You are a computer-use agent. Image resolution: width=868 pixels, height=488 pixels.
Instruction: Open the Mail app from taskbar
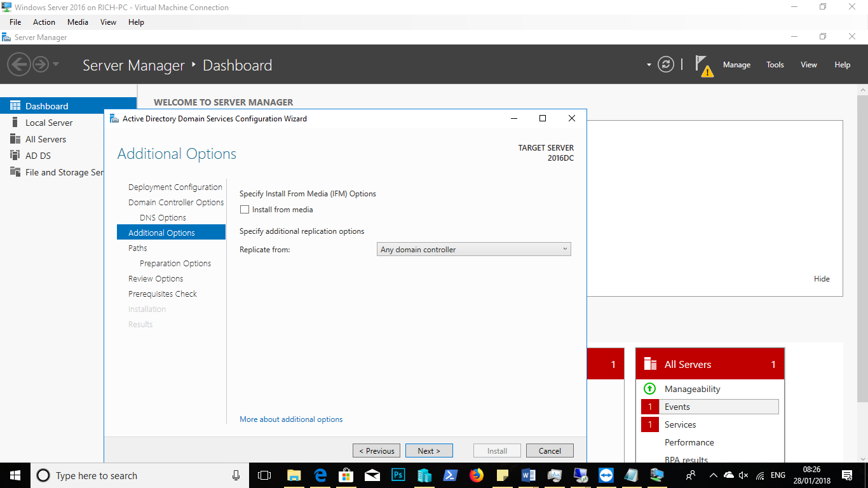[x=372, y=475]
